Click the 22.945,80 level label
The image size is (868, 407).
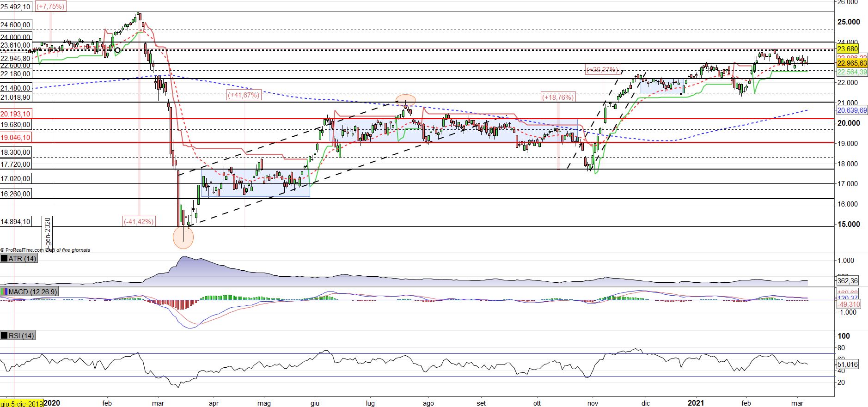[16, 59]
